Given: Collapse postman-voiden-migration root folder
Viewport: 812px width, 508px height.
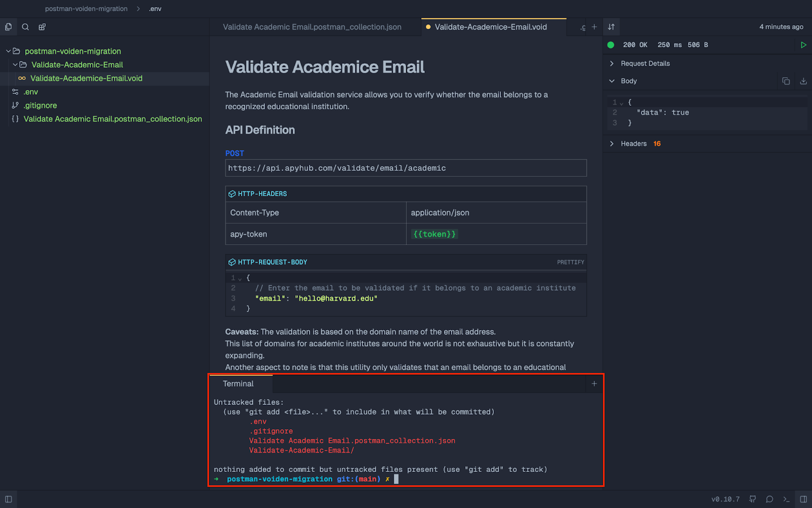Looking at the screenshot, I should point(8,51).
